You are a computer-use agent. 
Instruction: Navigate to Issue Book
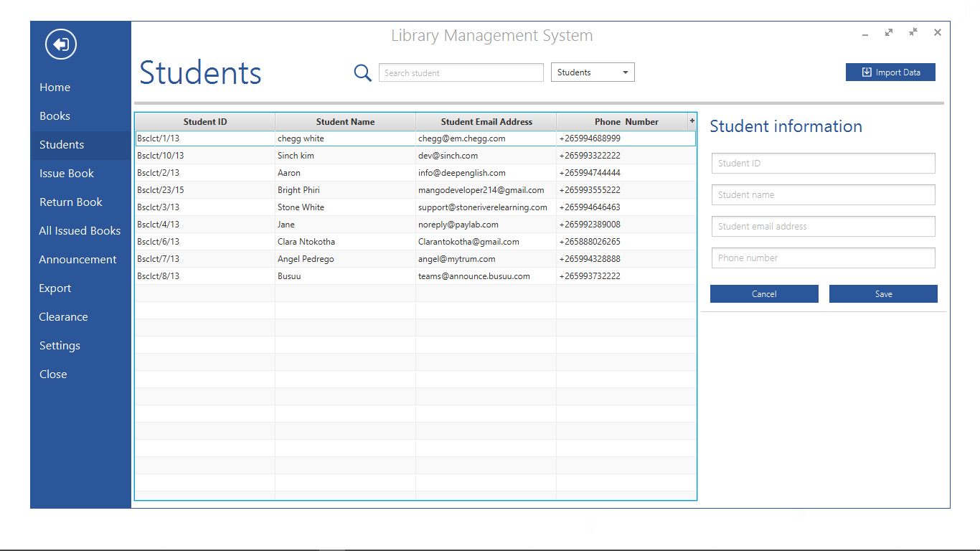66,173
